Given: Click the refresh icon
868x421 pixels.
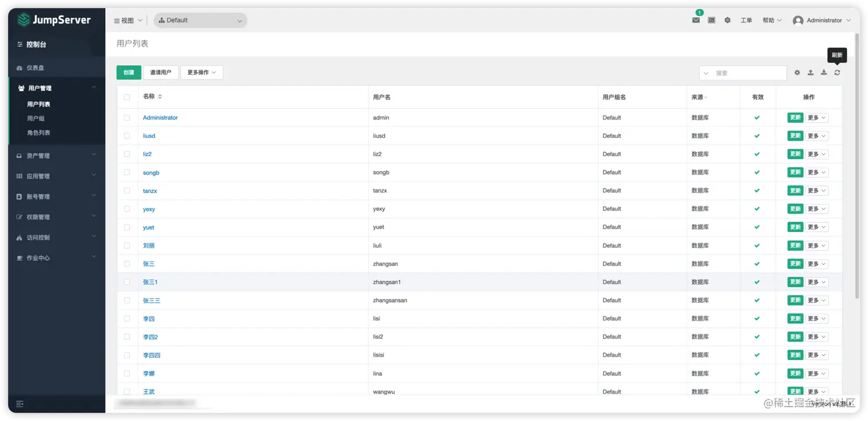Looking at the screenshot, I should click(837, 72).
